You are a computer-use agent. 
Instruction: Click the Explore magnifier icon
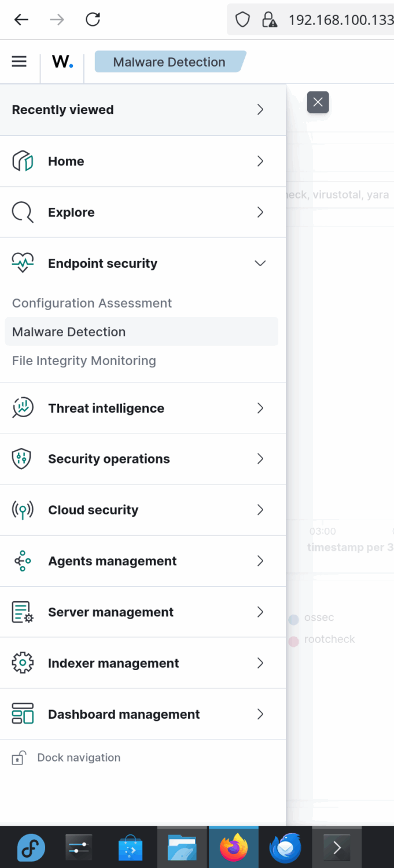(x=23, y=212)
